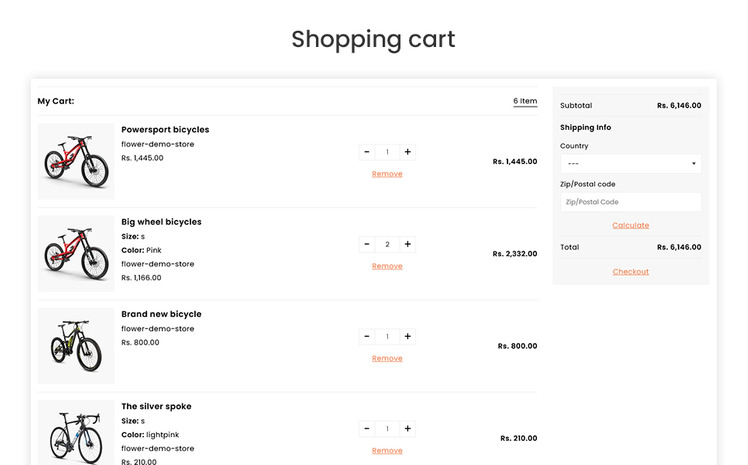Viewport: 748px width, 465px height.
Task: Remove The silver spoke from cart
Action: point(387,450)
